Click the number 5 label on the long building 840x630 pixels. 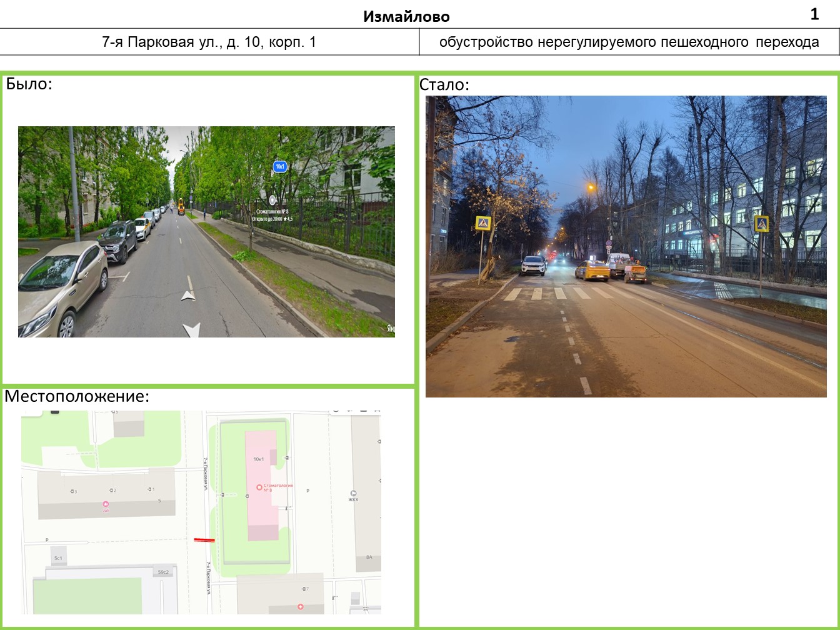pos(159,500)
